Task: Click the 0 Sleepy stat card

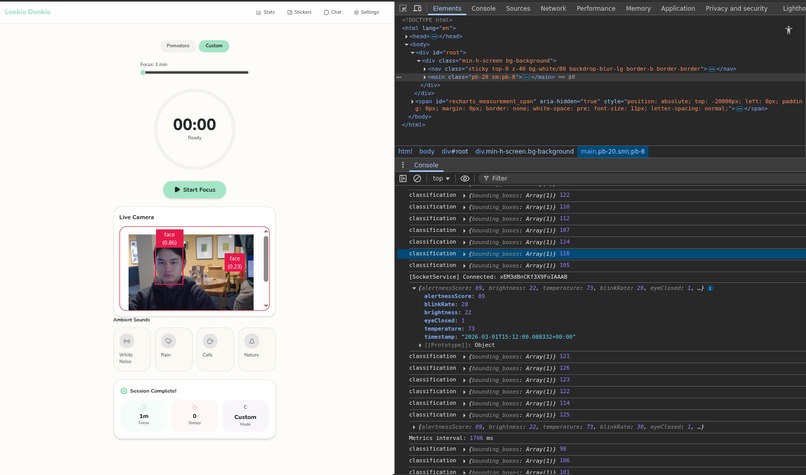Action: pos(194,415)
